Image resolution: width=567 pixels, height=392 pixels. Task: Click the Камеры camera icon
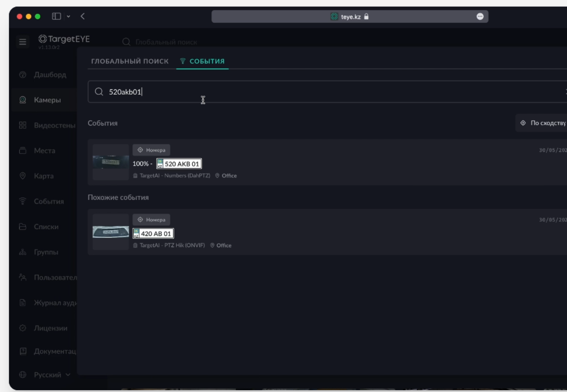click(23, 100)
